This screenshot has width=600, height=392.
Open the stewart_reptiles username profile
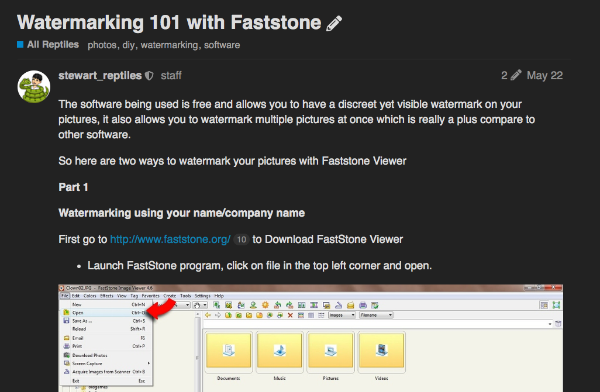click(x=100, y=76)
